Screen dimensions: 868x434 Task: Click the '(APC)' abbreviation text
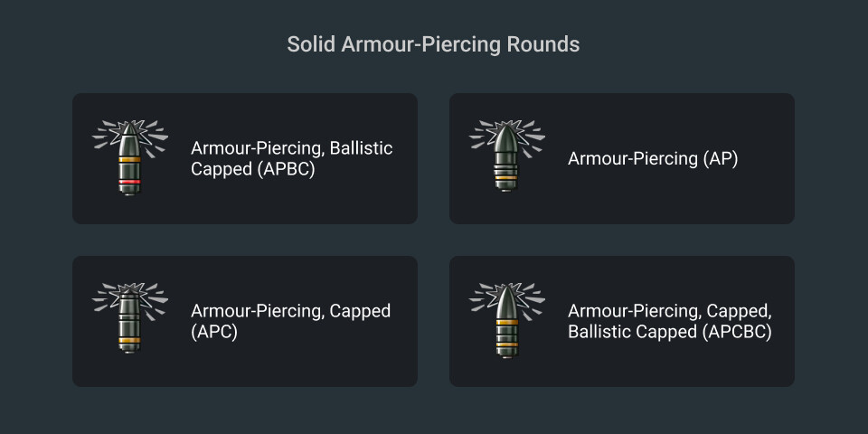214,332
